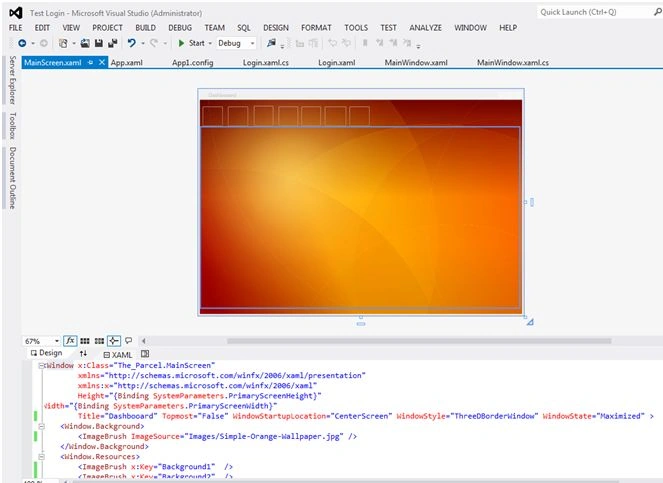The height and width of the screenshot is (483, 663).
Task: Open the Debug configuration dropdown
Action: [236, 43]
